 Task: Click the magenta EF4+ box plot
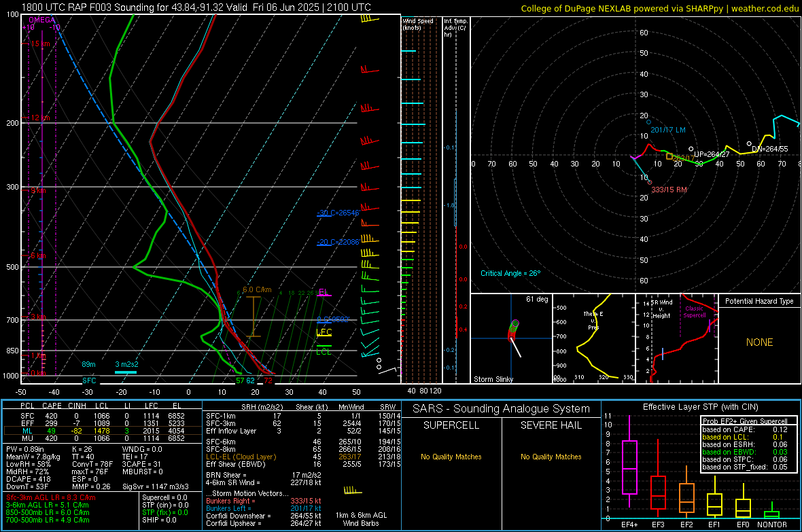(629, 461)
